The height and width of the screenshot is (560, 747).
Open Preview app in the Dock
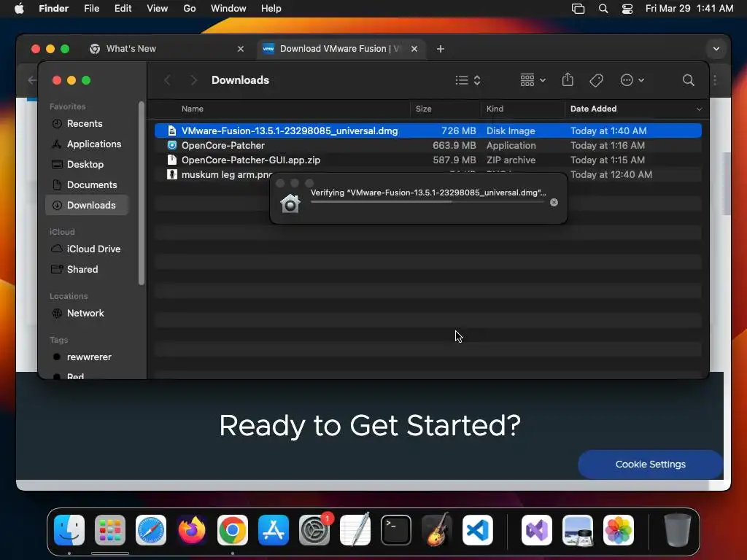pos(578,530)
